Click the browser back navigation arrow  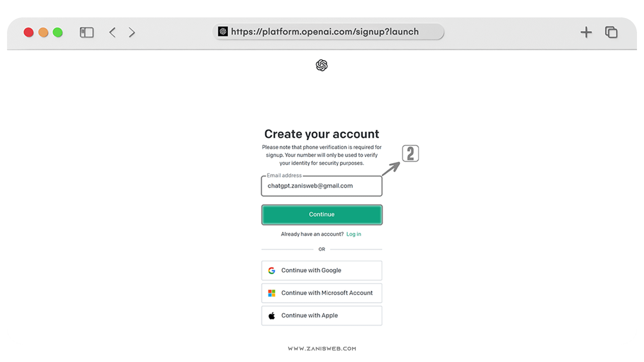113,32
